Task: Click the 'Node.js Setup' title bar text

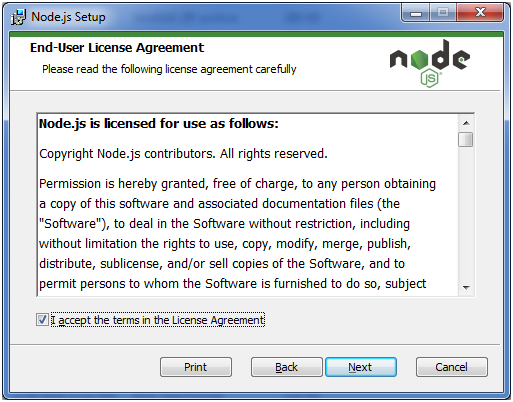Action: click(x=68, y=17)
